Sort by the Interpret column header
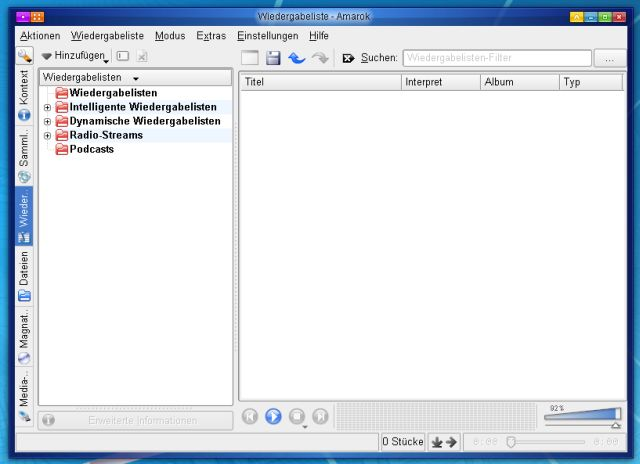 click(441, 82)
